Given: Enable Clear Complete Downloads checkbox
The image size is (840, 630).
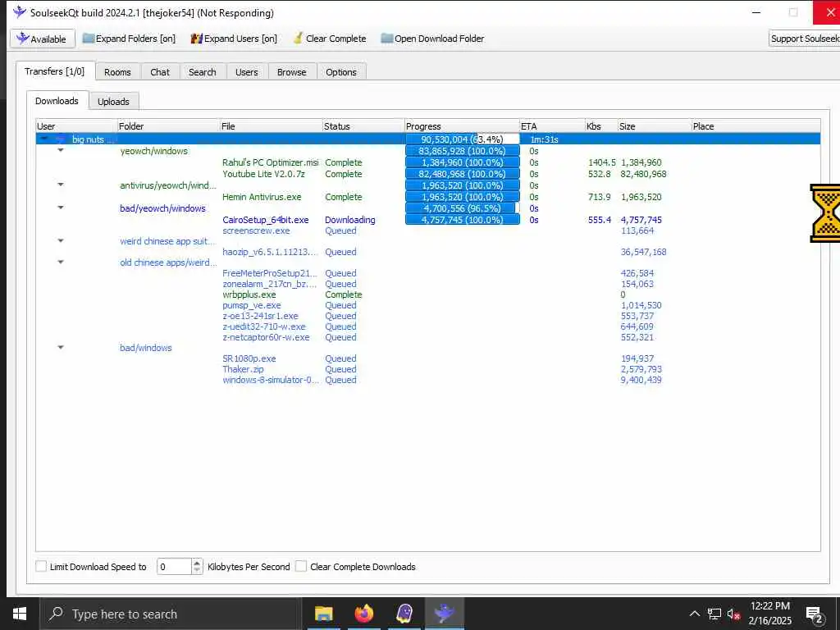Looking at the screenshot, I should (x=301, y=566).
